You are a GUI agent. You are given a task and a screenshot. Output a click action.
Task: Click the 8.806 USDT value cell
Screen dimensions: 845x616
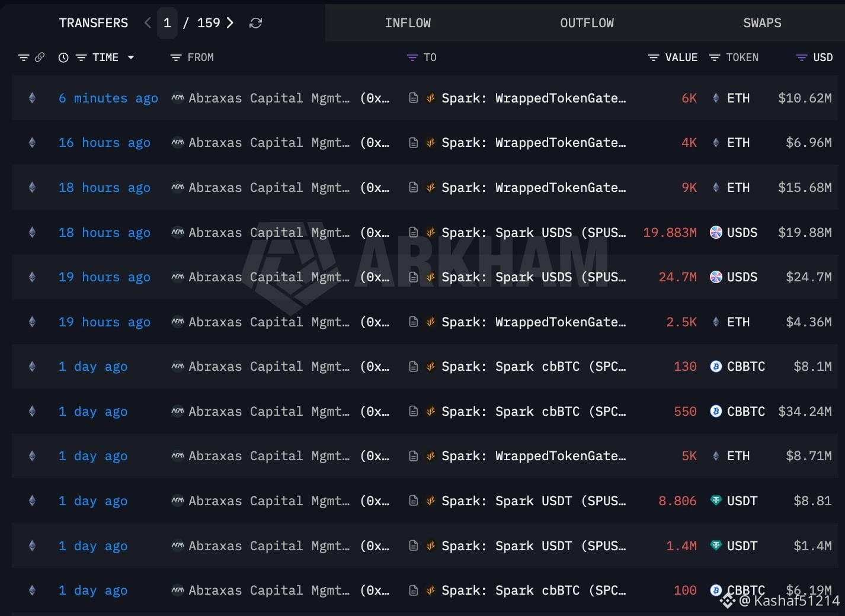(677, 501)
